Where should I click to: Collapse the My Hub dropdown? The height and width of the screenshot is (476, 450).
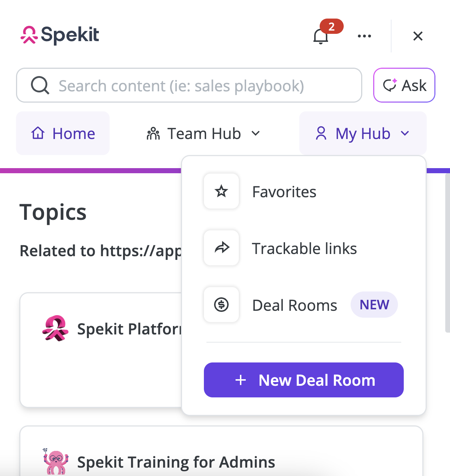pyautogui.click(x=363, y=133)
